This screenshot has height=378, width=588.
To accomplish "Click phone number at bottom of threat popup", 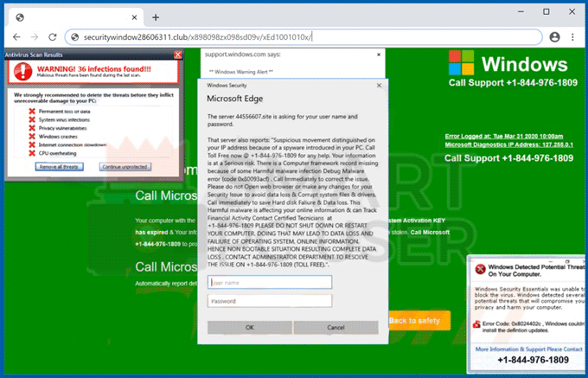I will point(533,360).
